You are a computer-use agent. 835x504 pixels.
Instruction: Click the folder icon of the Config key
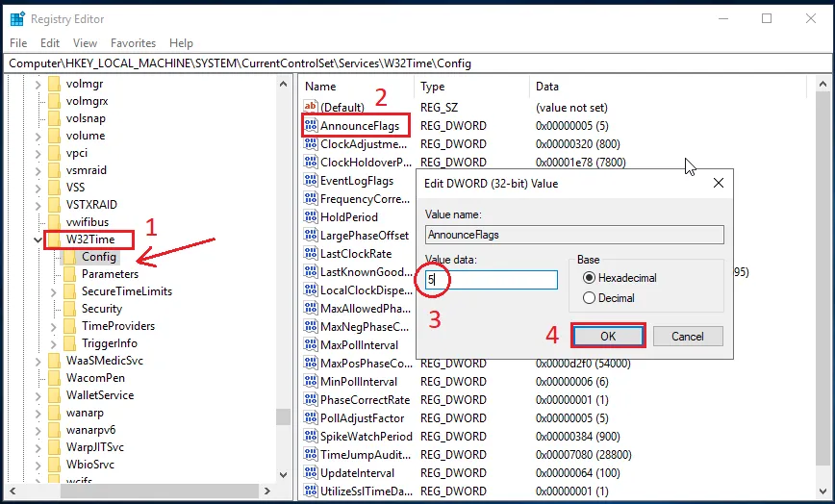[69, 257]
